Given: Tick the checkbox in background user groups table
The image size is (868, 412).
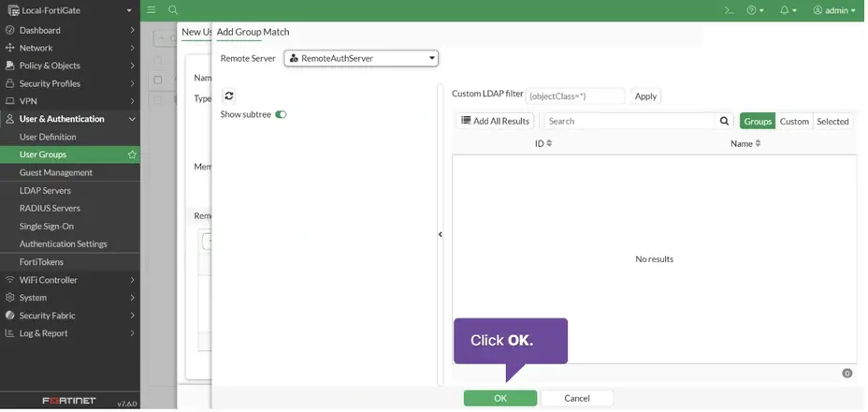Looking at the screenshot, I should tap(158, 81).
